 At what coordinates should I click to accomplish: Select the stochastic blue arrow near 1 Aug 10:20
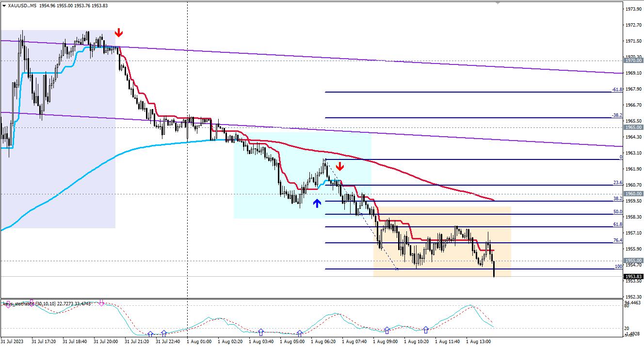(x=426, y=330)
